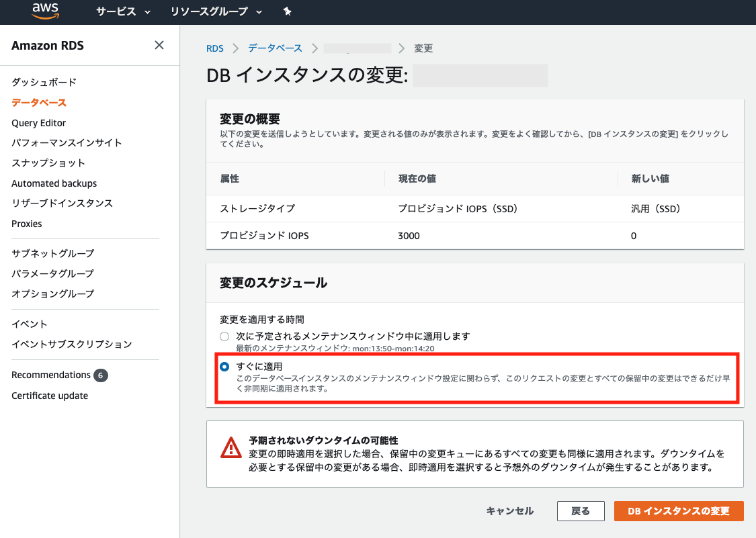Click the ストレージタイプ row label

(257, 209)
